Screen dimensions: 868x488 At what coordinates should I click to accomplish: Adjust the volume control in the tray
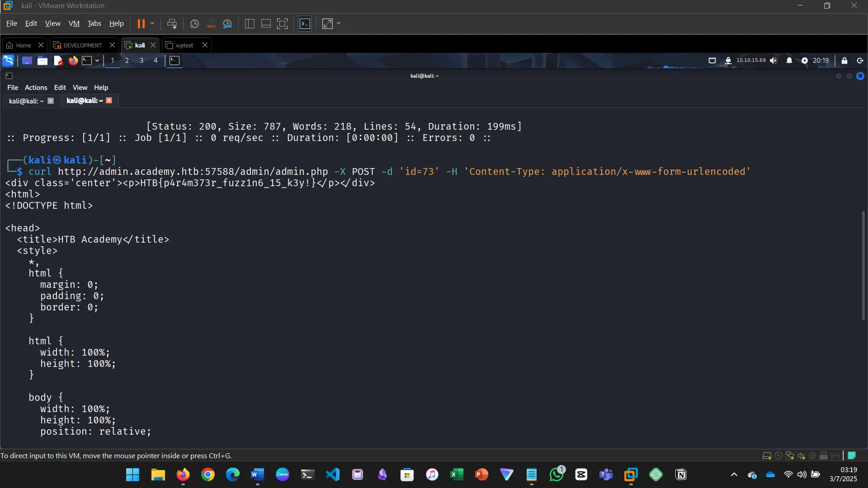[x=774, y=60]
